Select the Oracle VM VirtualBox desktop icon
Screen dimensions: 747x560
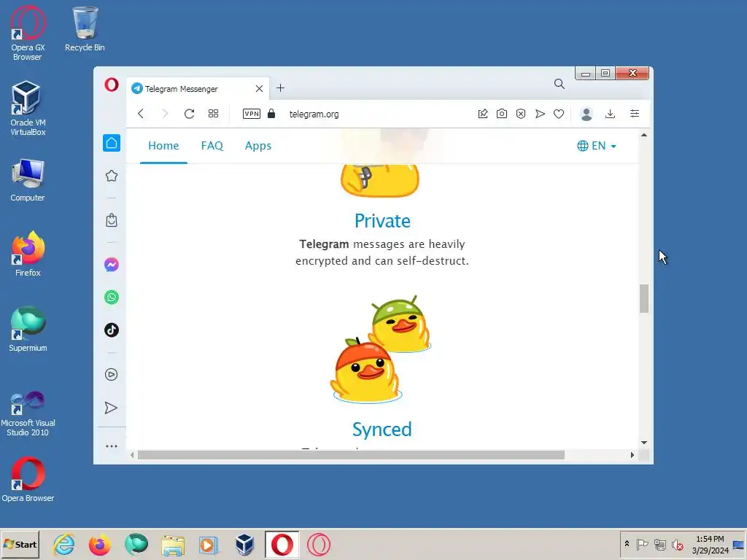pos(28,109)
